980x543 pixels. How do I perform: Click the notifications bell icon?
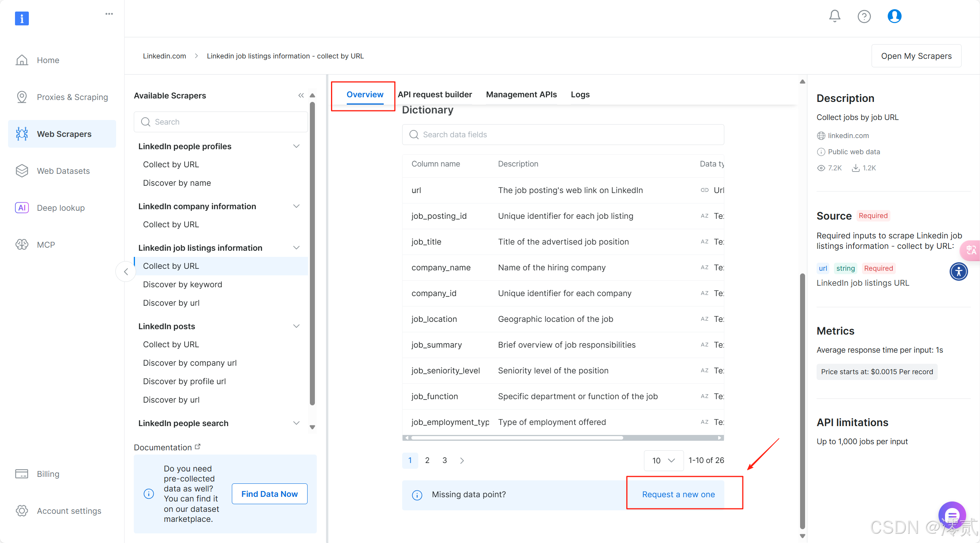click(834, 16)
